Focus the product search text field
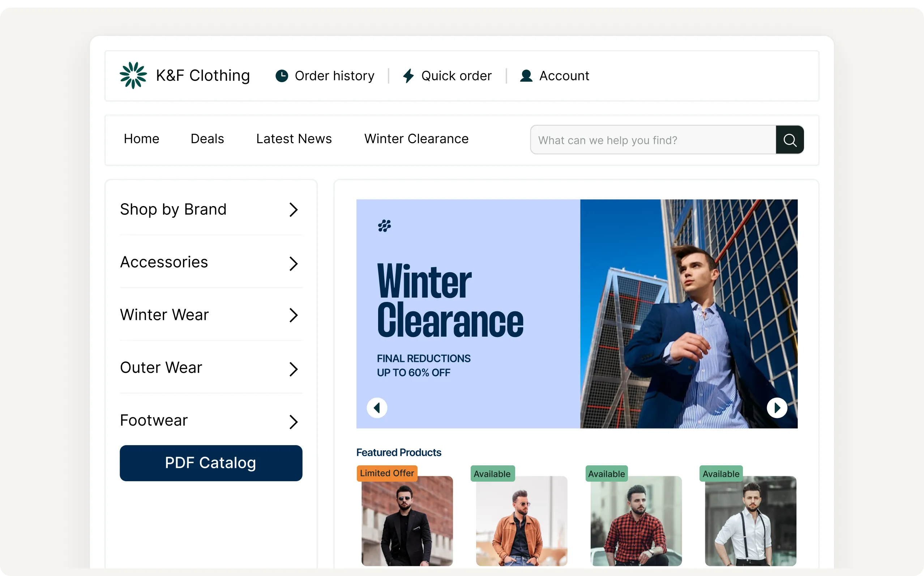The height and width of the screenshot is (576, 924). click(x=653, y=140)
